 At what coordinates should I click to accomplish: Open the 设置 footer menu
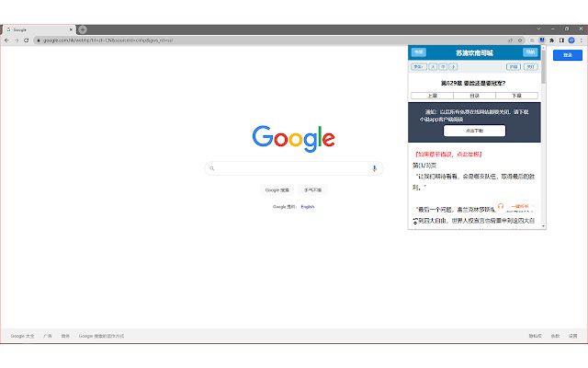(x=572, y=336)
